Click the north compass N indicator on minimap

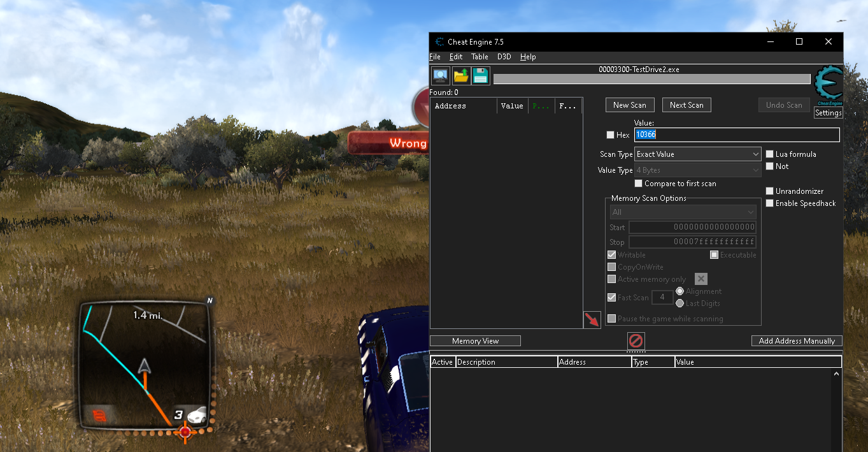coord(210,301)
